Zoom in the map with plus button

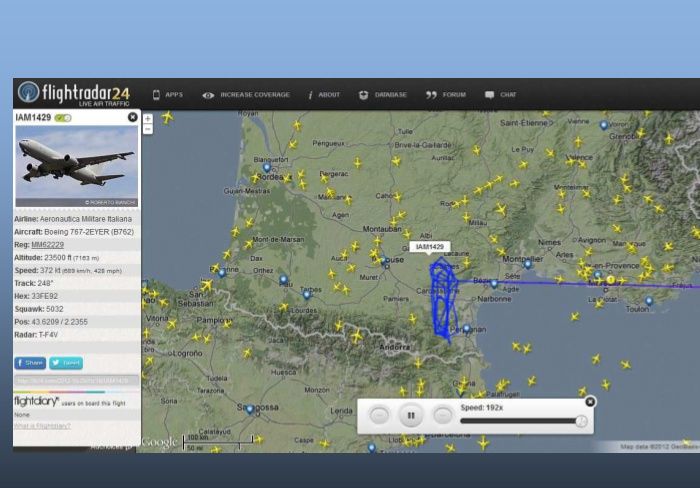coord(148,118)
